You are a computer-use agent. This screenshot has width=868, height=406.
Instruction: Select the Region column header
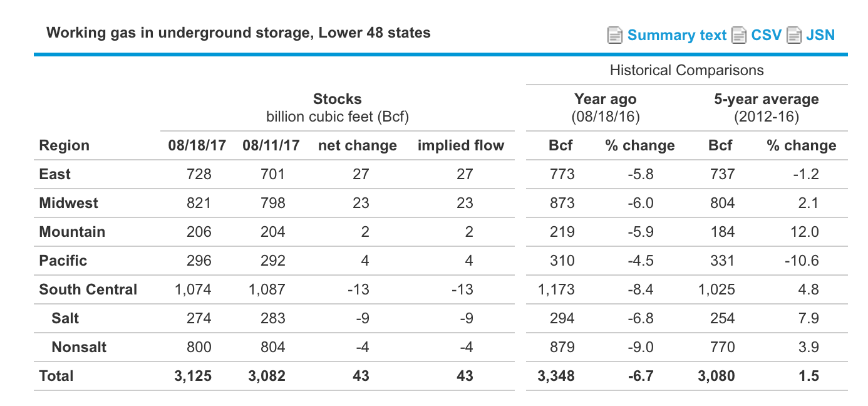tap(64, 145)
